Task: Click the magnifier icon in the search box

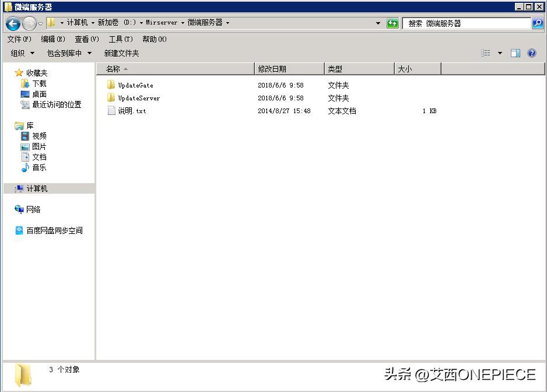Action: (x=537, y=23)
